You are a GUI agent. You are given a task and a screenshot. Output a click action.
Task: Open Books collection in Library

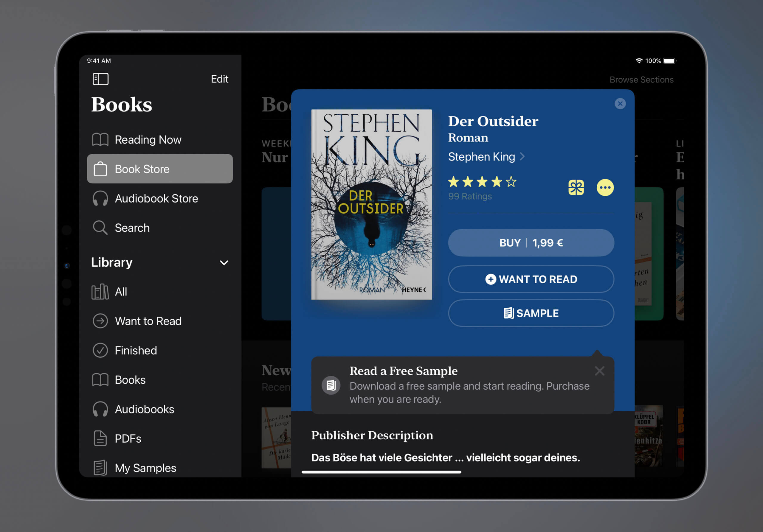[160, 379]
